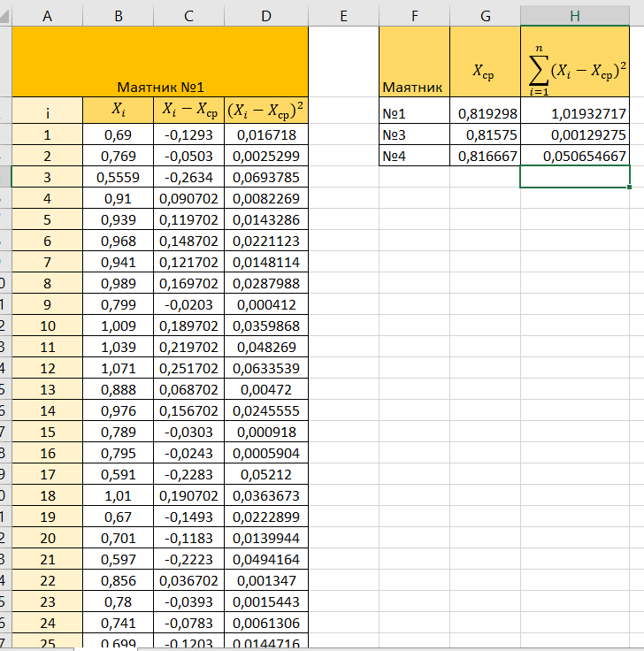Click the summation formula header cell
This screenshot has width=644, height=651.
tap(575, 61)
